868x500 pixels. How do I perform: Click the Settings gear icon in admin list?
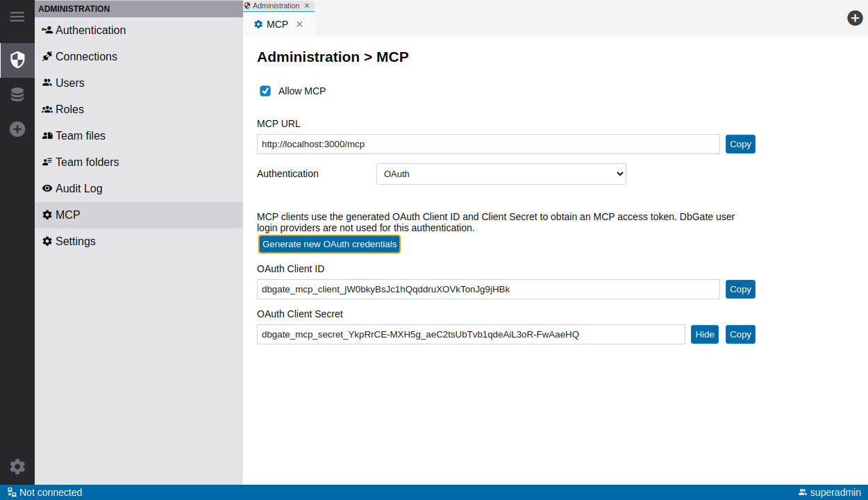click(x=47, y=241)
